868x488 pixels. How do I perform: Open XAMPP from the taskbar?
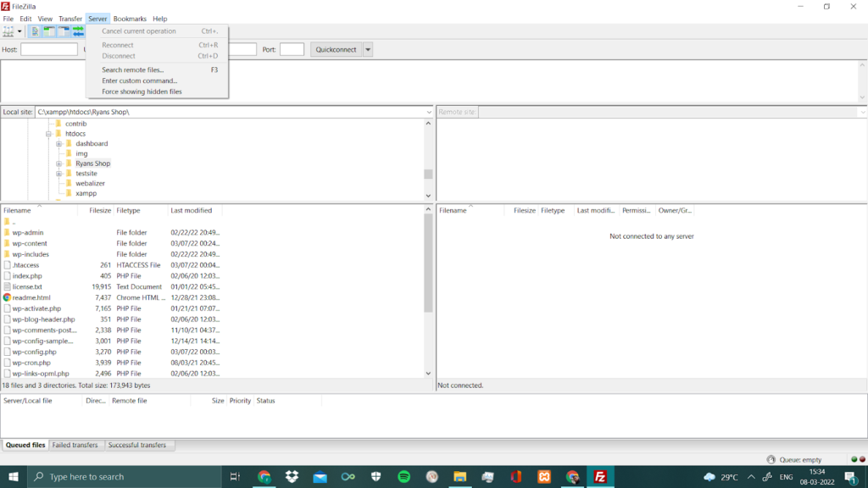[544, 477]
